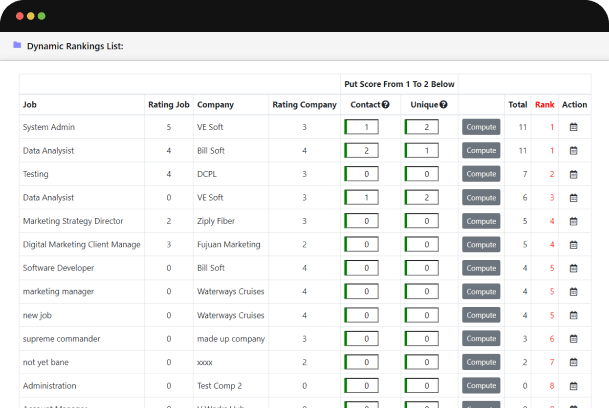
Task: Click calendar action icon for System Admin row
Action: point(574,127)
